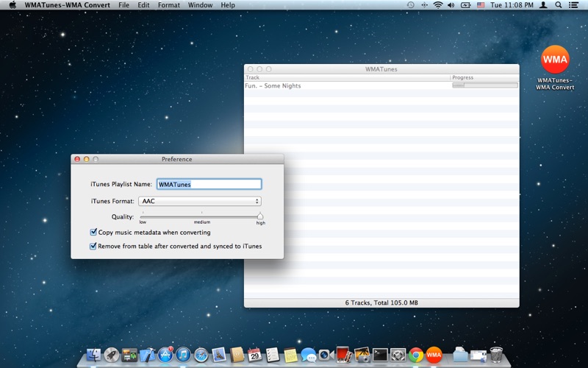Launch Messages chat bubble in Dock

pos(308,355)
